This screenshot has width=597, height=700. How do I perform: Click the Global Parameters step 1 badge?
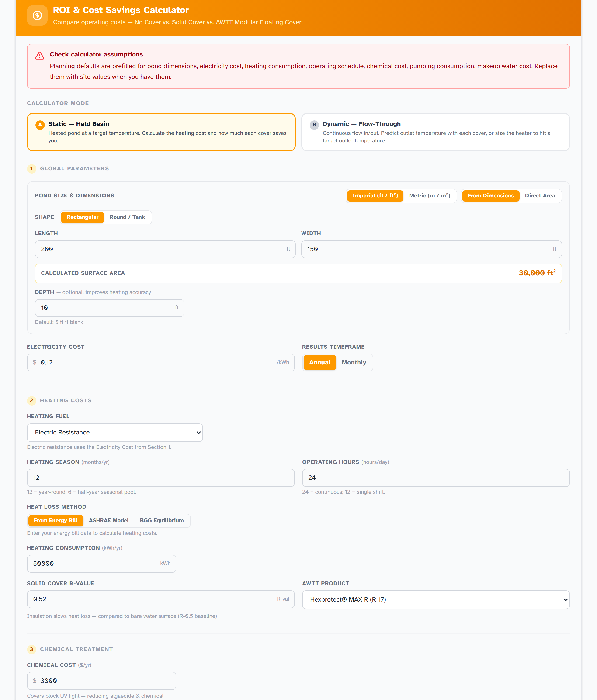31,168
